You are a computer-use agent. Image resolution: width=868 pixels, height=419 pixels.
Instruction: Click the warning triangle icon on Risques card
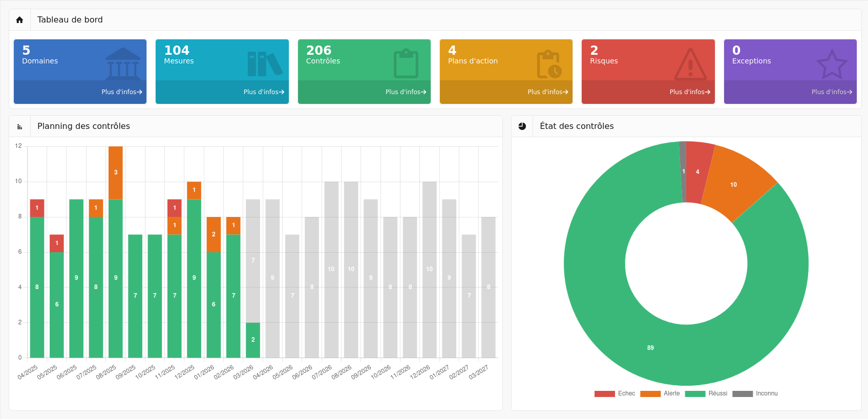pos(690,64)
